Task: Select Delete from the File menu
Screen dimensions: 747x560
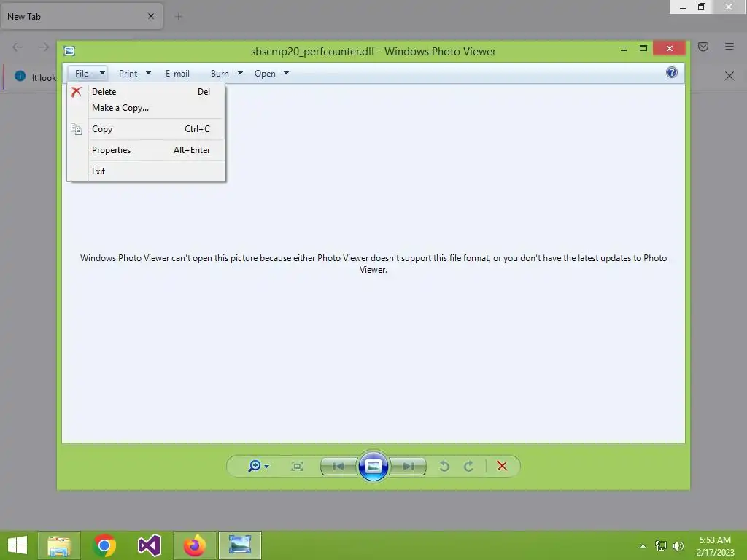Action: pos(146,91)
